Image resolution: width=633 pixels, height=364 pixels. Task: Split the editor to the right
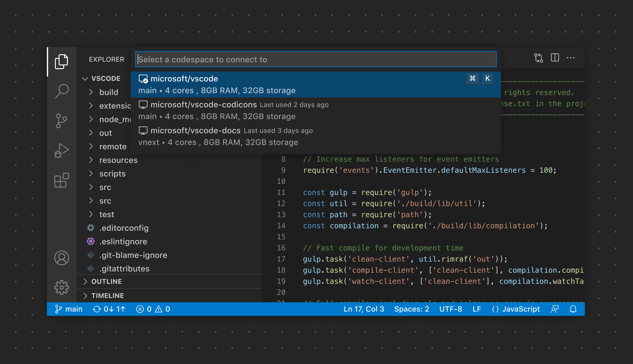tap(555, 58)
